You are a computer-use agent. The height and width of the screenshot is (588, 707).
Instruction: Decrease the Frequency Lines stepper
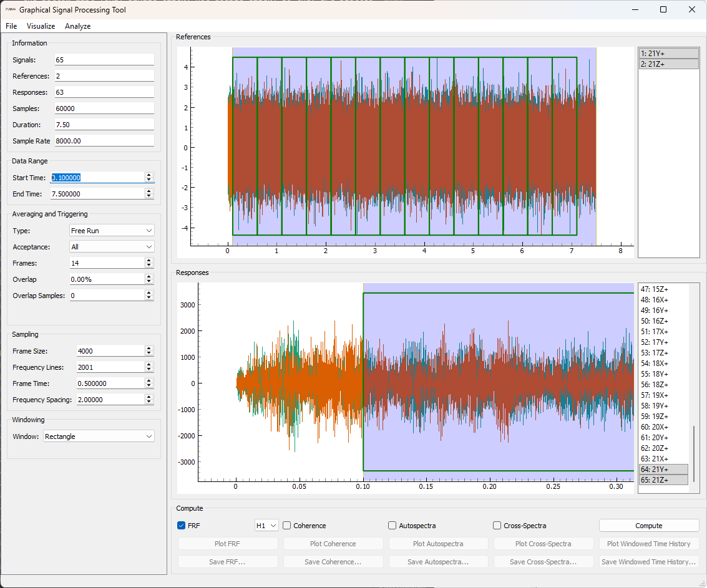[x=149, y=370]
